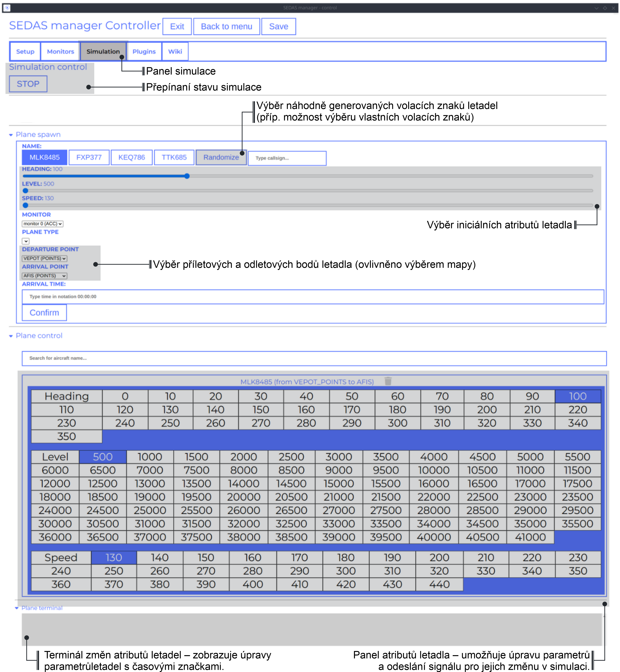Confirm the plane spawn
The width and height of the screenshot is (620, 672).
tap(44, 313)
